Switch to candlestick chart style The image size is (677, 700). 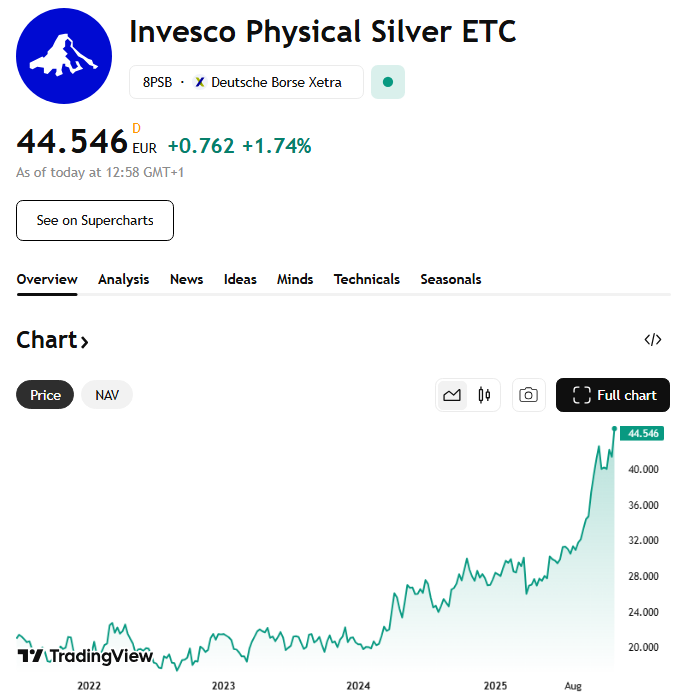click(x=484, y=395)
